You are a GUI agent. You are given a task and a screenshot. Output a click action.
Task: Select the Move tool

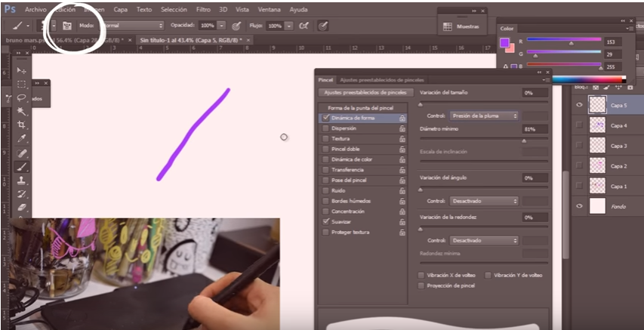coord(22,70)
